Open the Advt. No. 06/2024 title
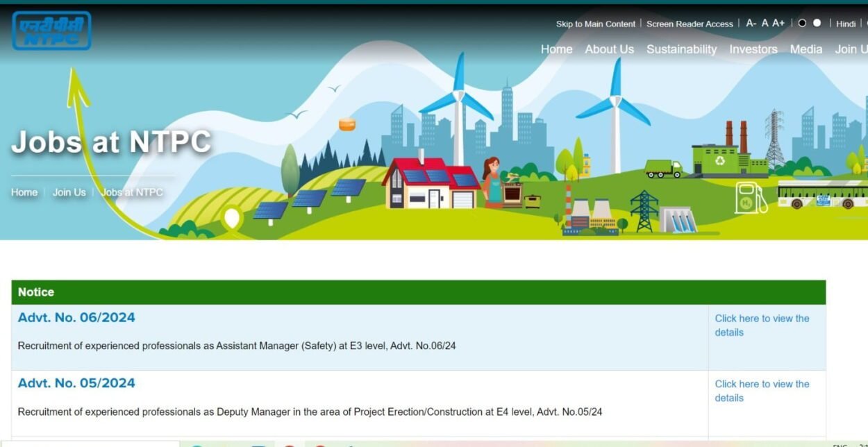The height and width of the screenshot is (447, 868). 76,318
